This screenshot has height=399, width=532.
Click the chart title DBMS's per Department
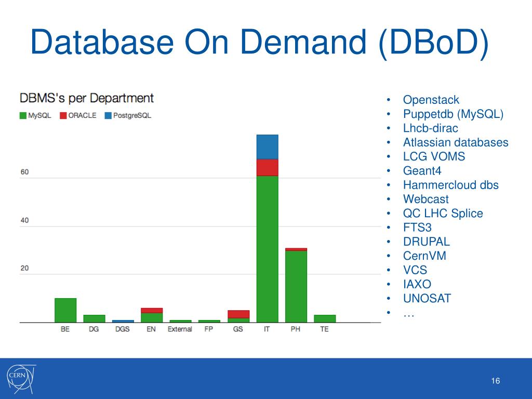click(x=87, y=98)
